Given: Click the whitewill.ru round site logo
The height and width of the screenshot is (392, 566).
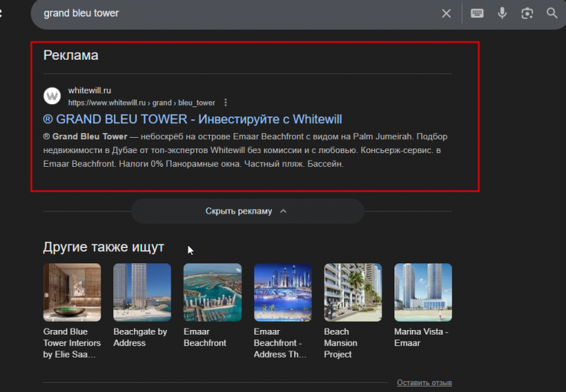Looking at the screenshot, I should coord(52,96).
